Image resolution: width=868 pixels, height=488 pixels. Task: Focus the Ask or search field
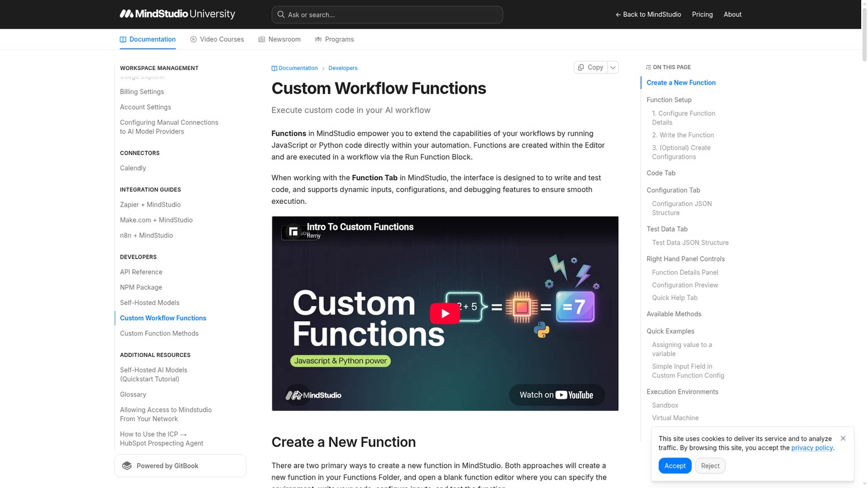pyautogui.click(x=387, y=15)
